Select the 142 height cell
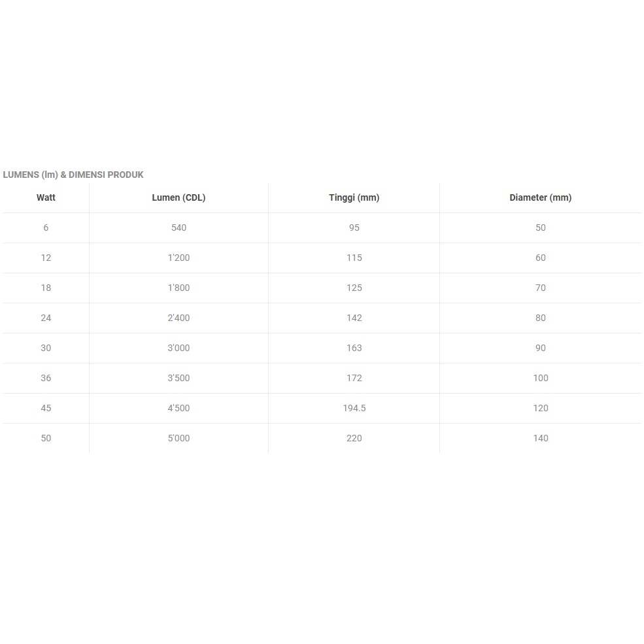Viewport: 644px width, 644px height. tap(354, 318)
